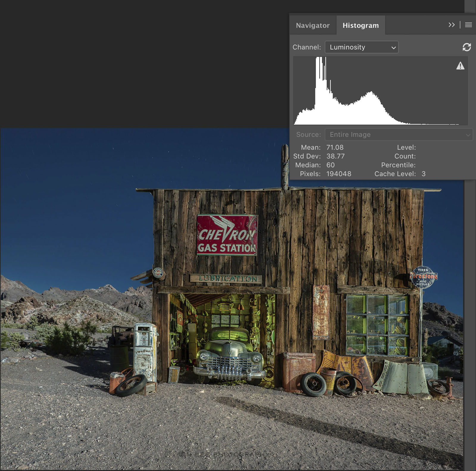This screenshot has width=476, height=471.
Task: Switch to the Navigator tab
Action: [x=313, y=26]
